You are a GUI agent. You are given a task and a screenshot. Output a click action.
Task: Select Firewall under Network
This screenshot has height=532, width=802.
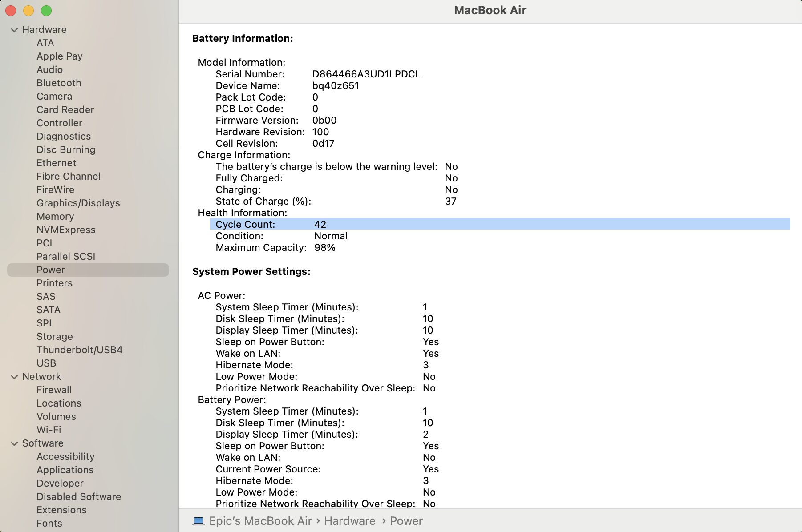coord(54,390)
